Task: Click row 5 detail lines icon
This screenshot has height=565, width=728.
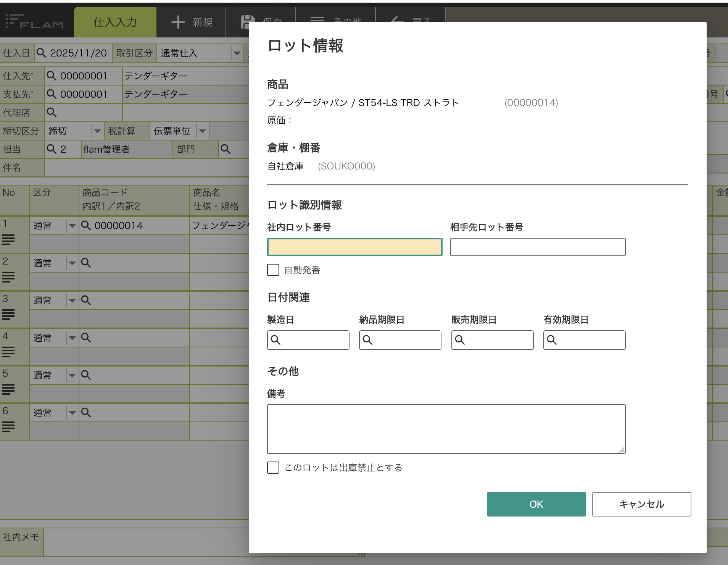Action: point(8,389)
